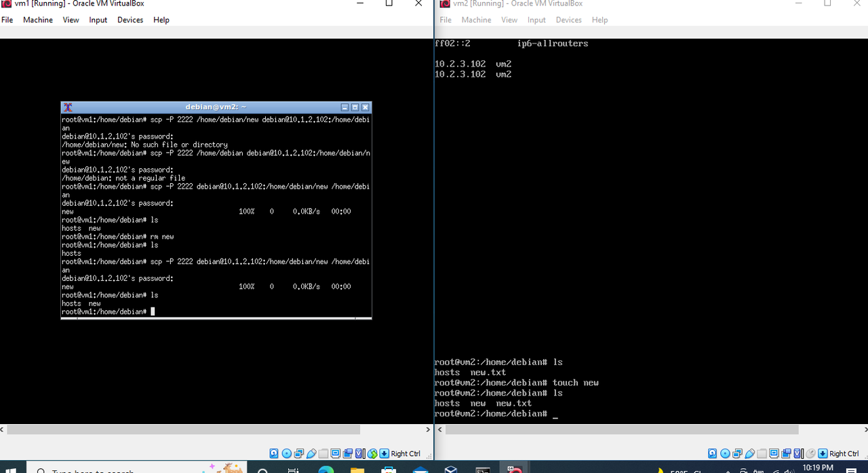
Task: Click vm1 hard disk activity icon
Action: [x=274, y=453]
